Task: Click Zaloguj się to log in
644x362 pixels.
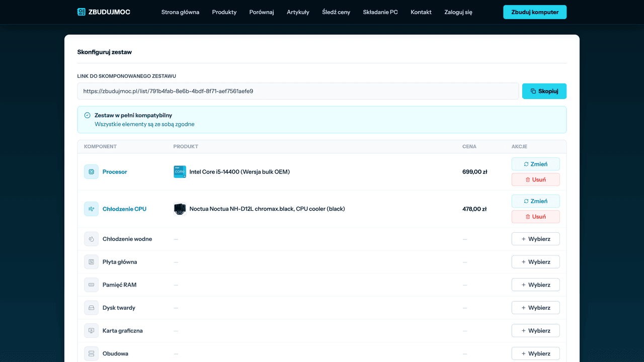Action: [458, 12]
